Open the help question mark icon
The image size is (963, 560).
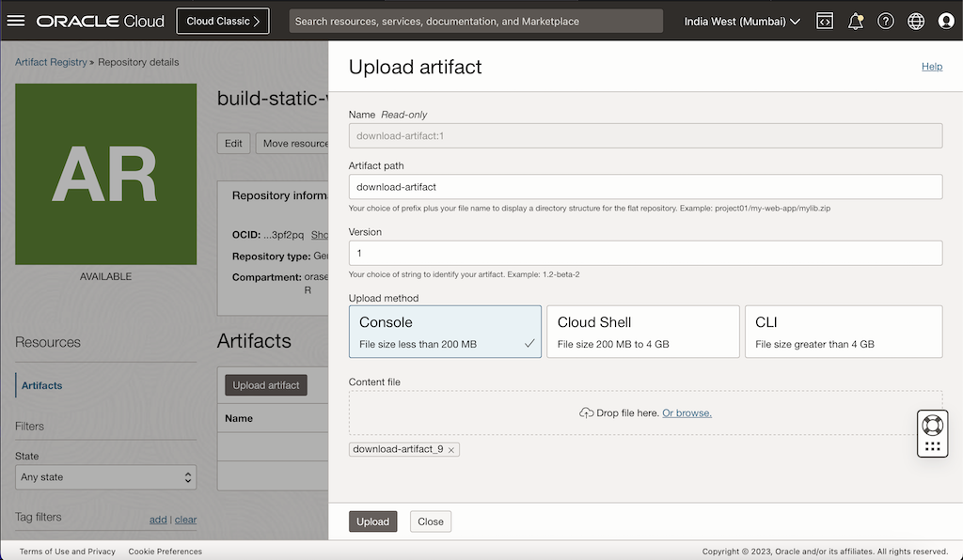click(886, 21)
